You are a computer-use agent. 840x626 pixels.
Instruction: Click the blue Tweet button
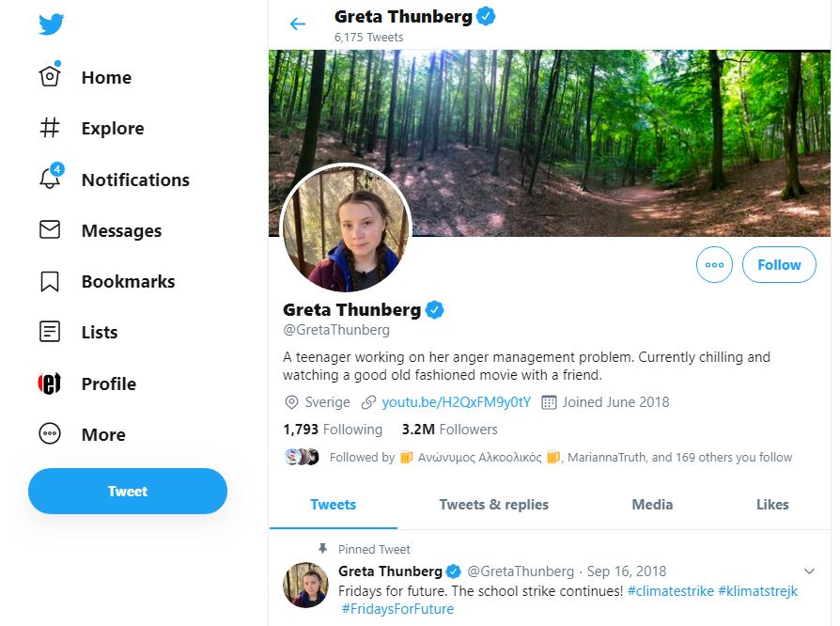tap(128, 491)
